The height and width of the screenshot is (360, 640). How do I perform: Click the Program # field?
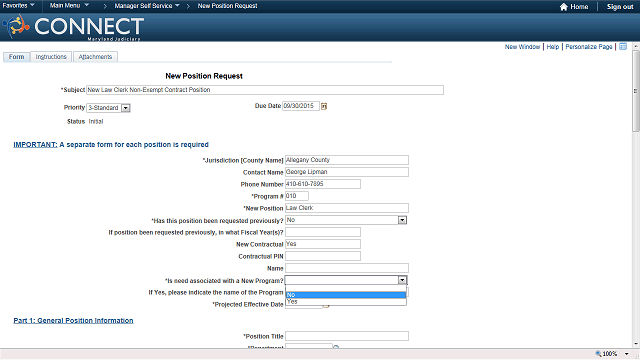297,196
